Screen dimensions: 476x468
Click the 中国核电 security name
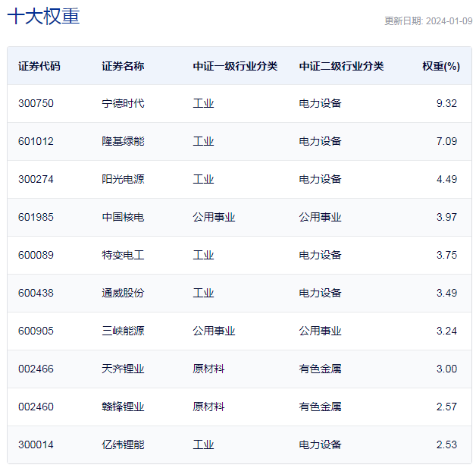pyautogui.click(x=123, y=217)
